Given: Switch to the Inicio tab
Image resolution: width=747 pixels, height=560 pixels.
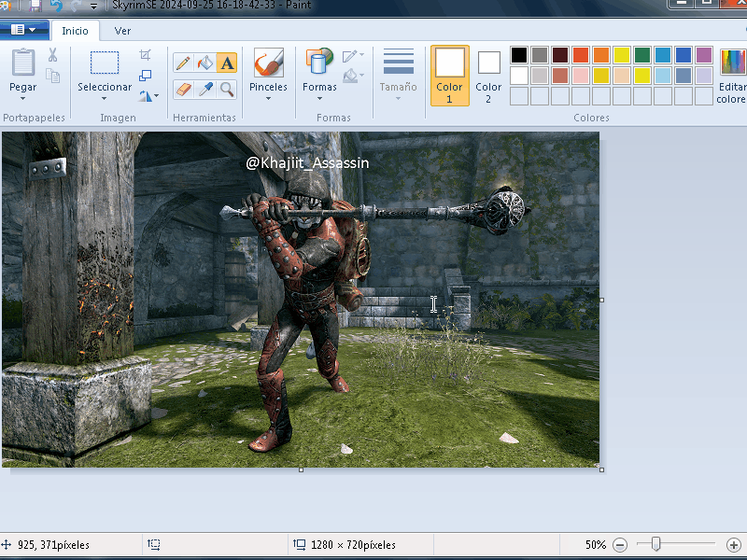Looking at the screenshot, I should (76, 31).
